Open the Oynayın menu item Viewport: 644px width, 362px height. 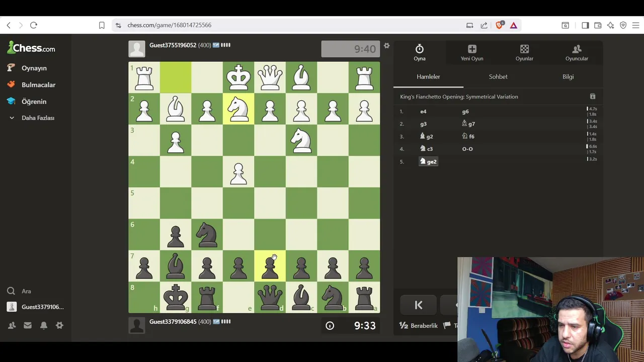pyautogui.click(x=34, y=68)
